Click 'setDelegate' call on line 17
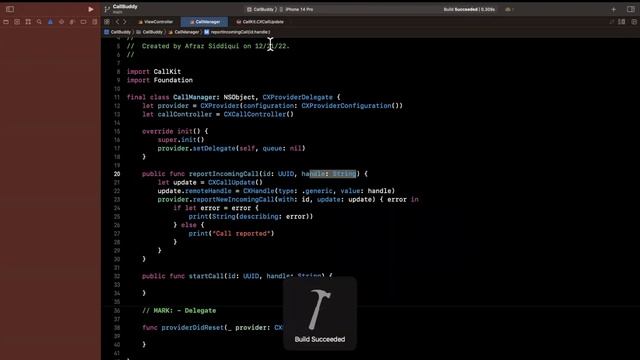640x360 pixels. 214,149
